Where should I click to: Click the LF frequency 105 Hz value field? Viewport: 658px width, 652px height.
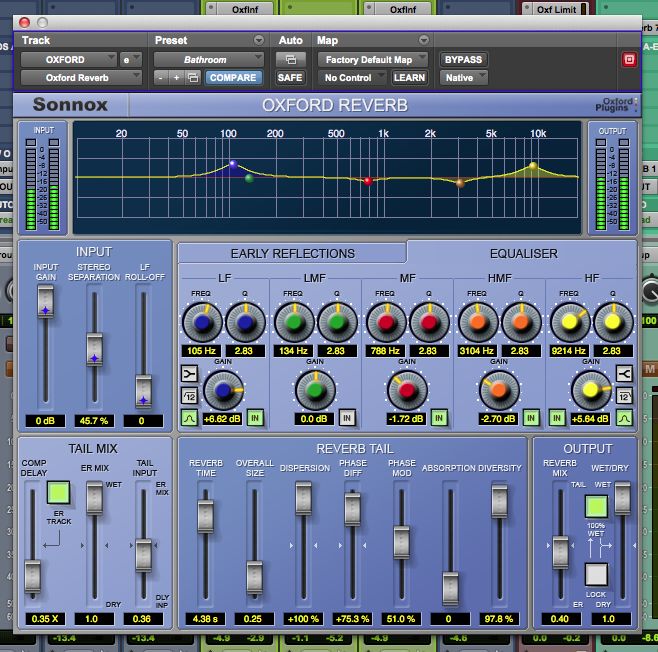click(x=202, y=351)
